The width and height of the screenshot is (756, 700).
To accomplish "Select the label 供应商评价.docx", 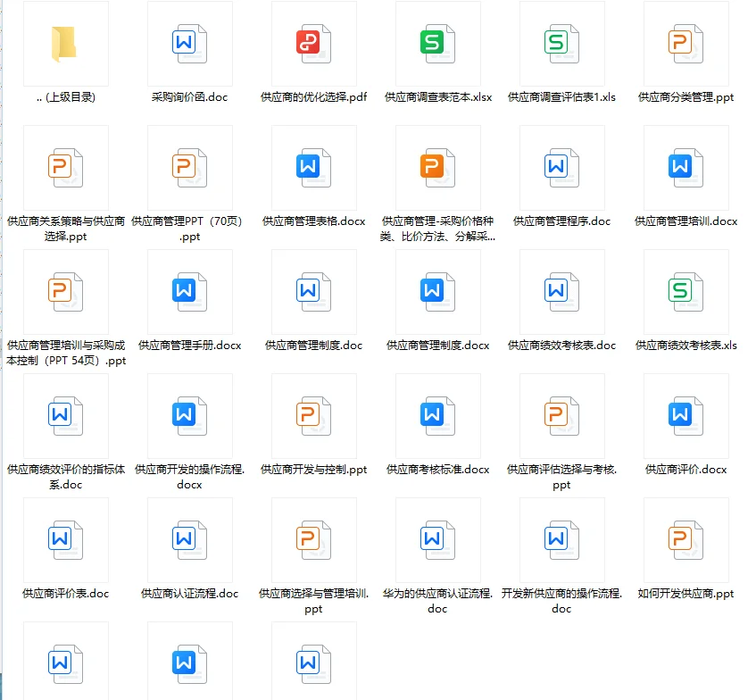I will [686, 469].
